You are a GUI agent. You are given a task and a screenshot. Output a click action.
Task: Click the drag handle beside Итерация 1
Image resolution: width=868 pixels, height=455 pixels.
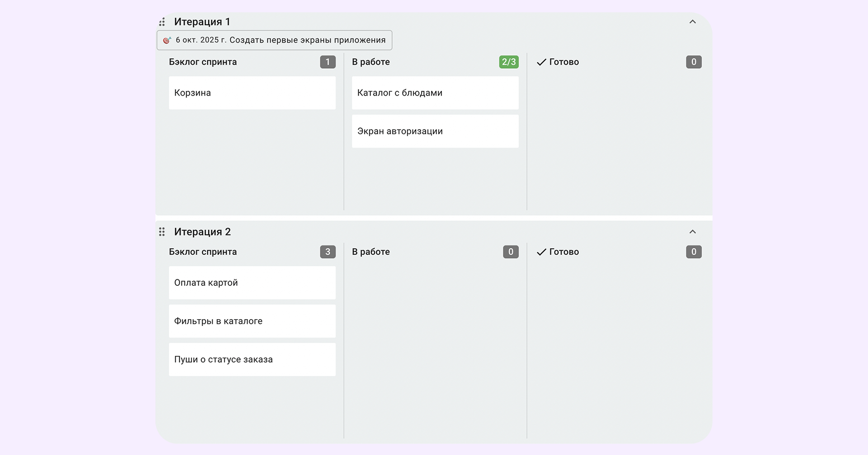tap(162, 22)
